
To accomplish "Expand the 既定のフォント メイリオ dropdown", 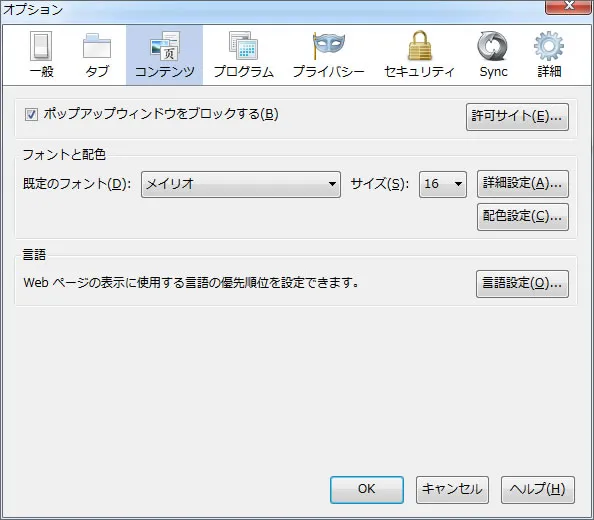I will tap(241, 184).
